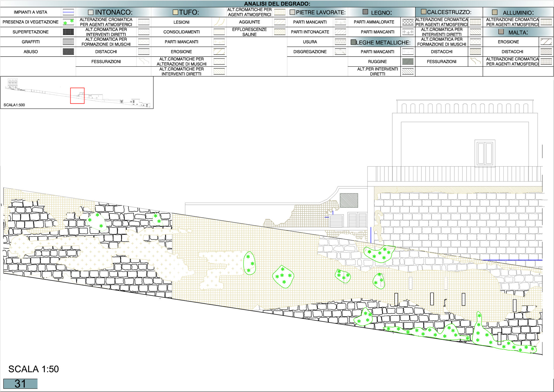This screenshot has width=554, height=392.
Task: Click the Ruggine hatch symbol under Leghe Metalliche
Action: [x=408, y=62]
